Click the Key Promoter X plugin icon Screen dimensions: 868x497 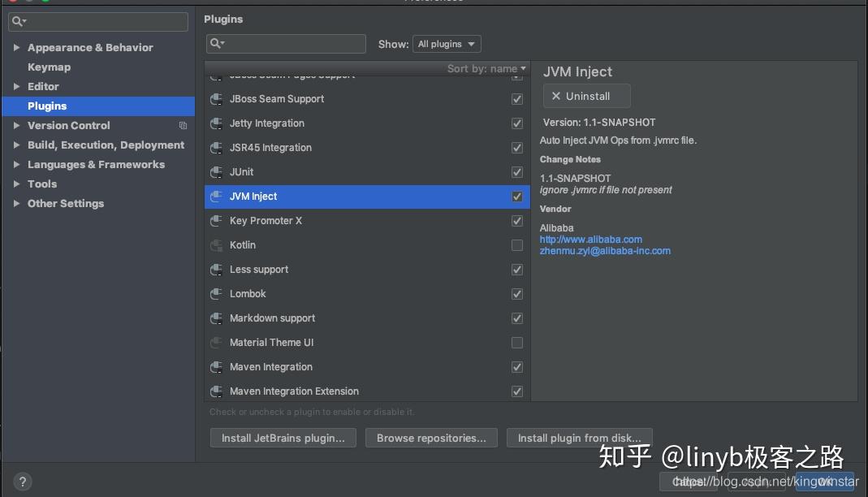[x=217, y=221]
